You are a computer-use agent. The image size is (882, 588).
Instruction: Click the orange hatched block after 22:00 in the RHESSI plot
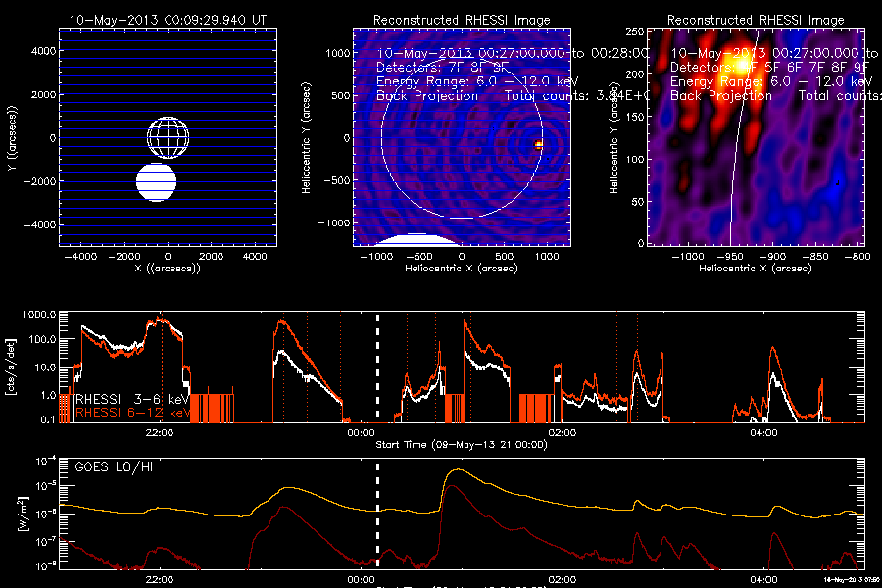pos(212,408)
